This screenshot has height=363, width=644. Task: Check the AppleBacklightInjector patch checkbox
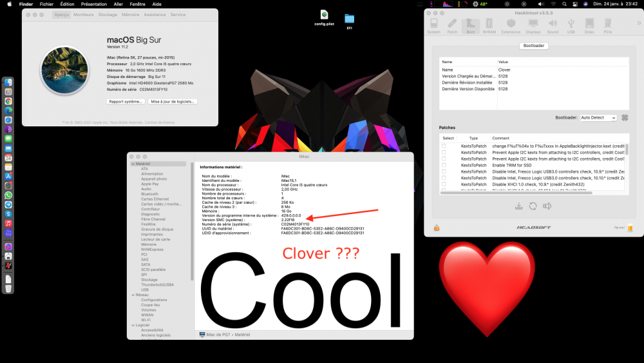(x=444, y=146)
